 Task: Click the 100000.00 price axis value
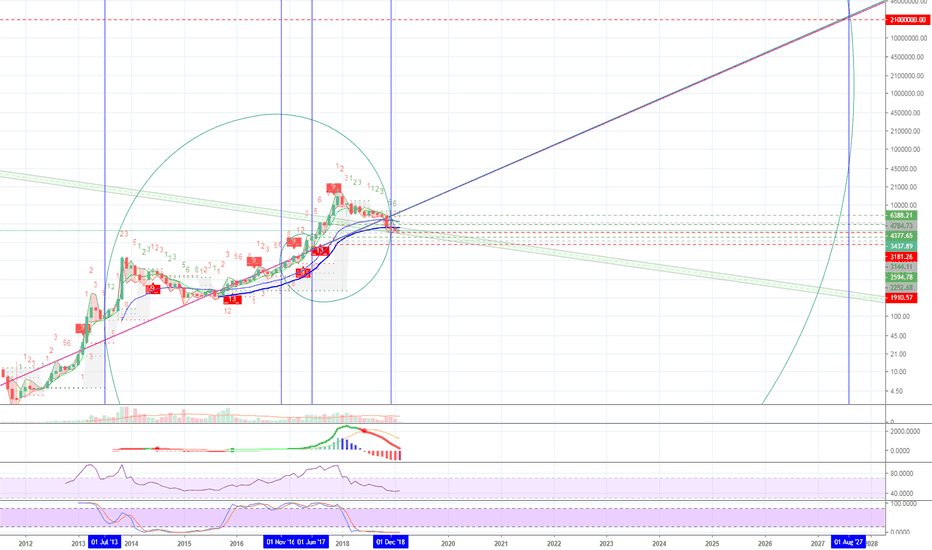907,149
